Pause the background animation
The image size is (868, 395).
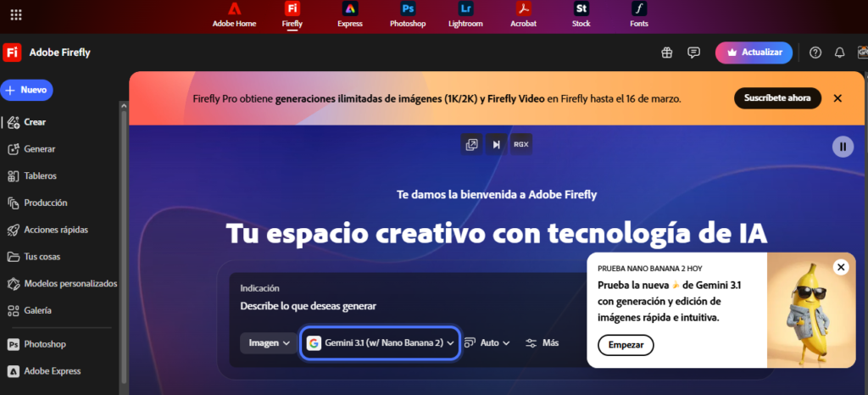pyautogui.click(x=843, y=147)
